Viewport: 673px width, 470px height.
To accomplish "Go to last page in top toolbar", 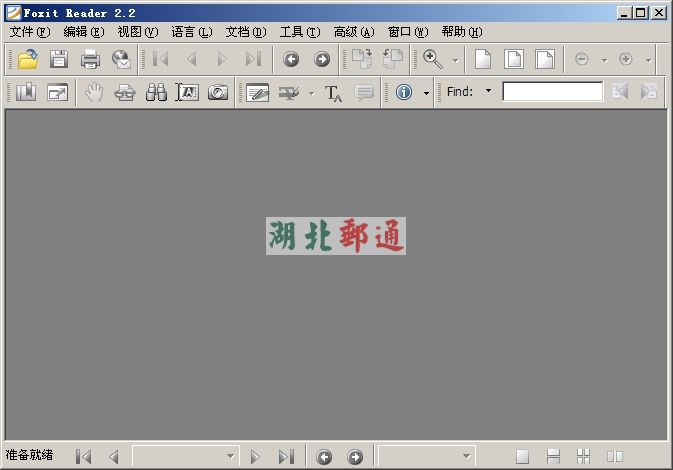I will [253, 59].
